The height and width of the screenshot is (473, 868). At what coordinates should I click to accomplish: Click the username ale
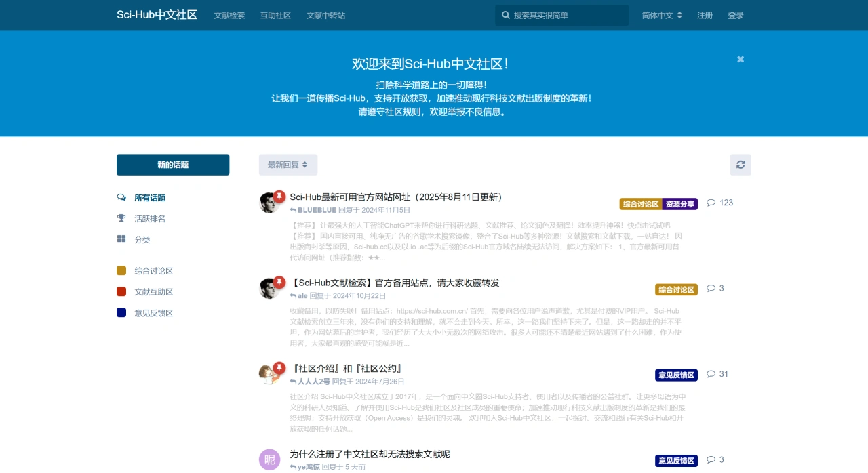302,295
